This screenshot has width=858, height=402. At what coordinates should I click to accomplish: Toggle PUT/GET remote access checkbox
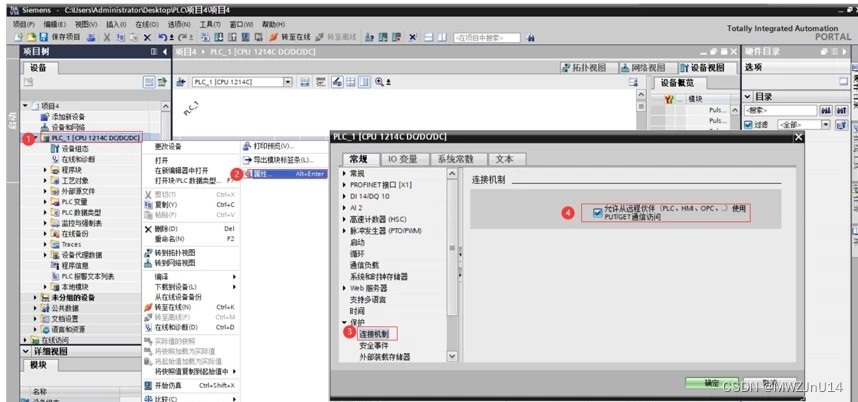coord(598,213)
